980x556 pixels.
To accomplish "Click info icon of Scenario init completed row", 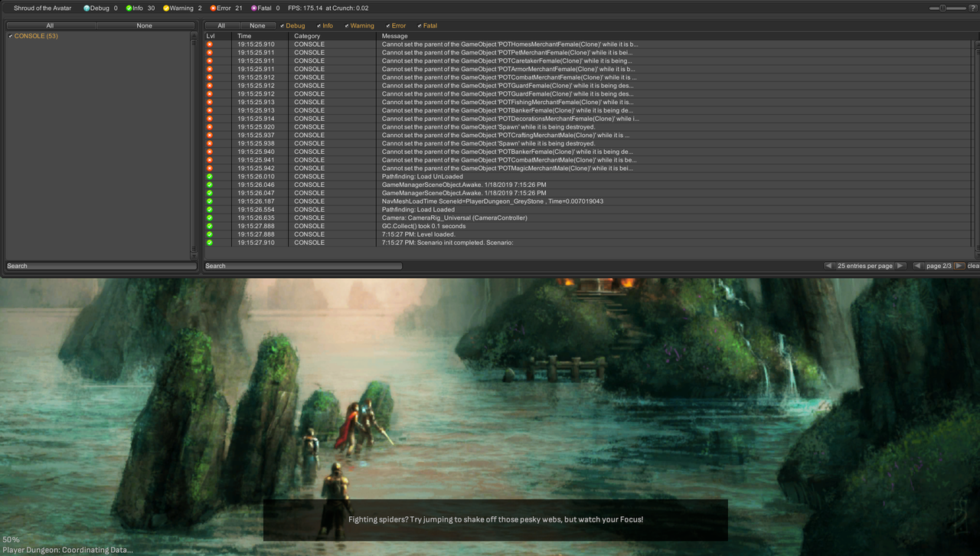I will click(210, 243).
